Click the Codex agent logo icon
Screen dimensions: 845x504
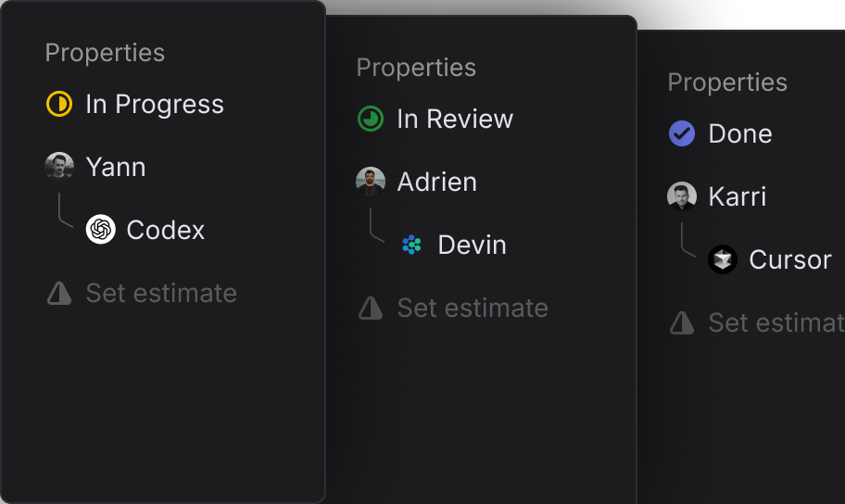click(100, 230)
